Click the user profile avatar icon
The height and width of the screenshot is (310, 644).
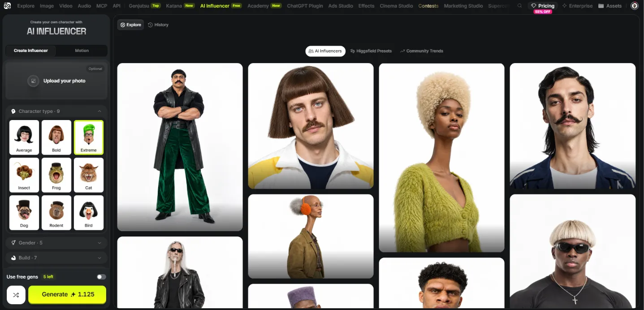[x=635, y=6]
